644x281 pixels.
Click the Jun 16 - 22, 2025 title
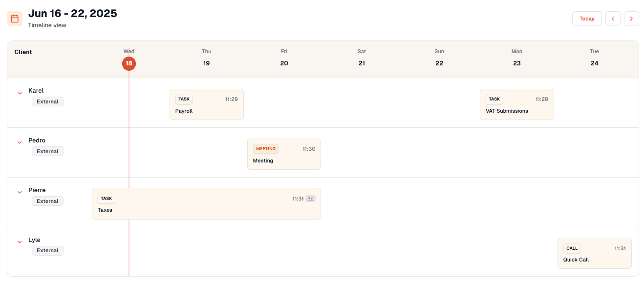click(73, 14)
